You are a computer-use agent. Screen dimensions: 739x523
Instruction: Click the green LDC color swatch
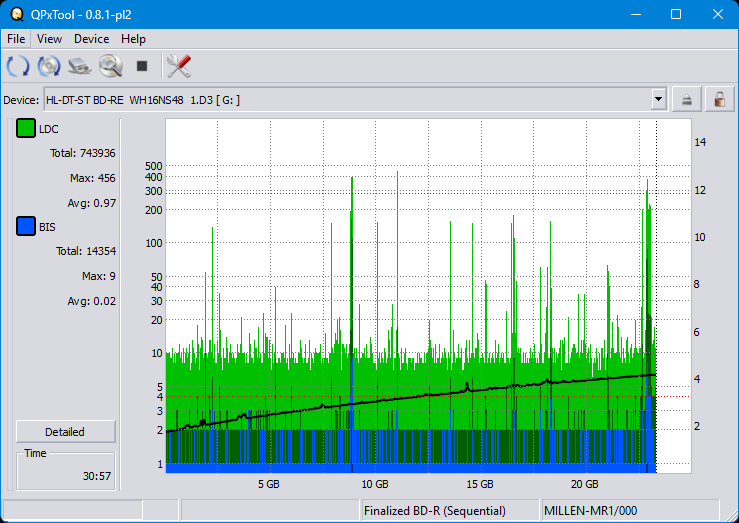coord(26,129)
